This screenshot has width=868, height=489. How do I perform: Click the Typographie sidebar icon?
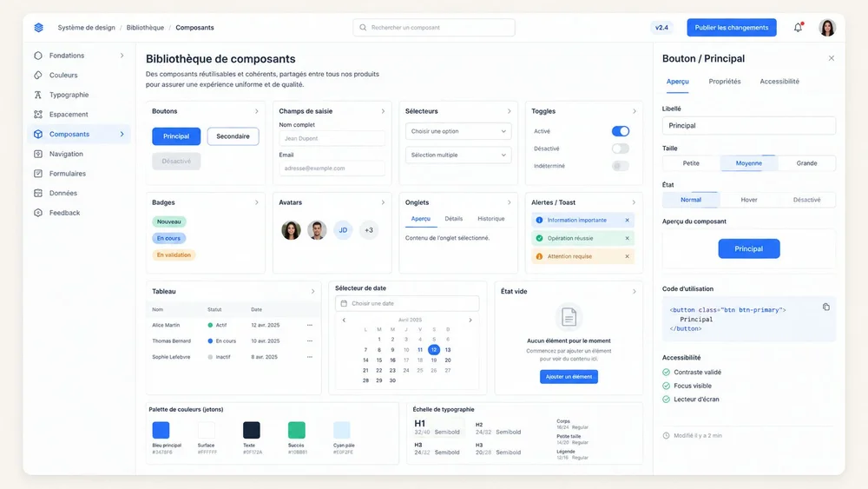(37, 95)
